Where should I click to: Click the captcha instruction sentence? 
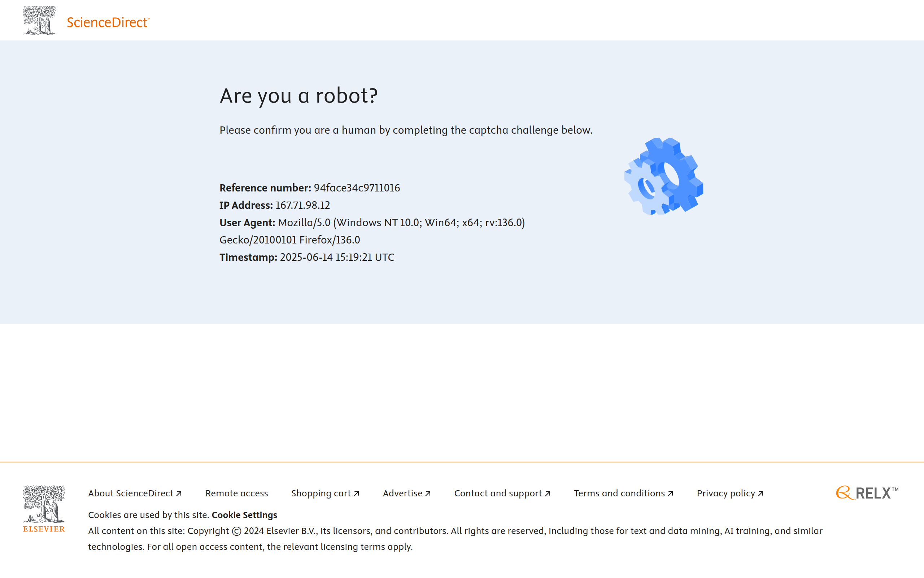coord(406,130)
